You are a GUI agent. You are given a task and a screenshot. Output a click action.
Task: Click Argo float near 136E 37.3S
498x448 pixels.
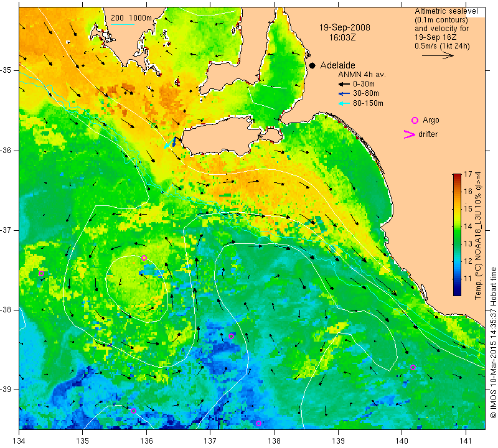(x=144, y=258)
